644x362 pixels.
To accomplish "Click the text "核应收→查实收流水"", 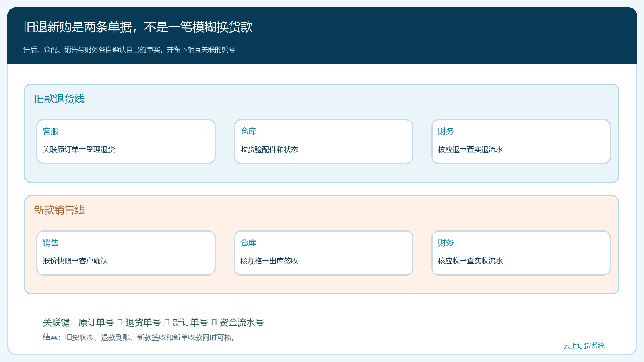I will click(471, 261).
